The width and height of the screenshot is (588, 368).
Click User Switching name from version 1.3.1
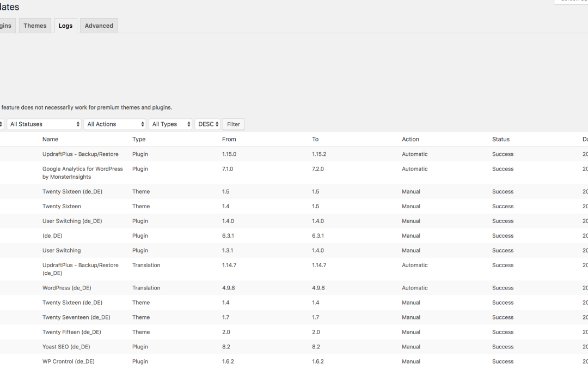(x=62, y=250)
